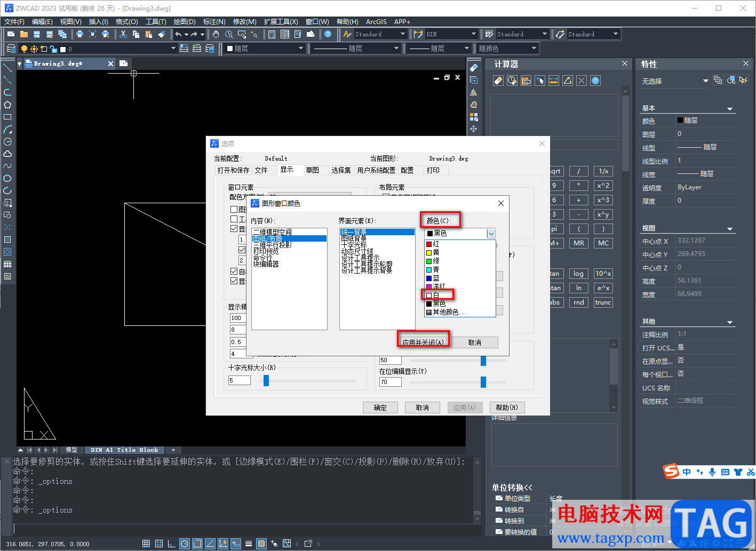Viewport: 756px width, 551px height.
Task: Open the layer dropdown showing 0
Action: 98,49
